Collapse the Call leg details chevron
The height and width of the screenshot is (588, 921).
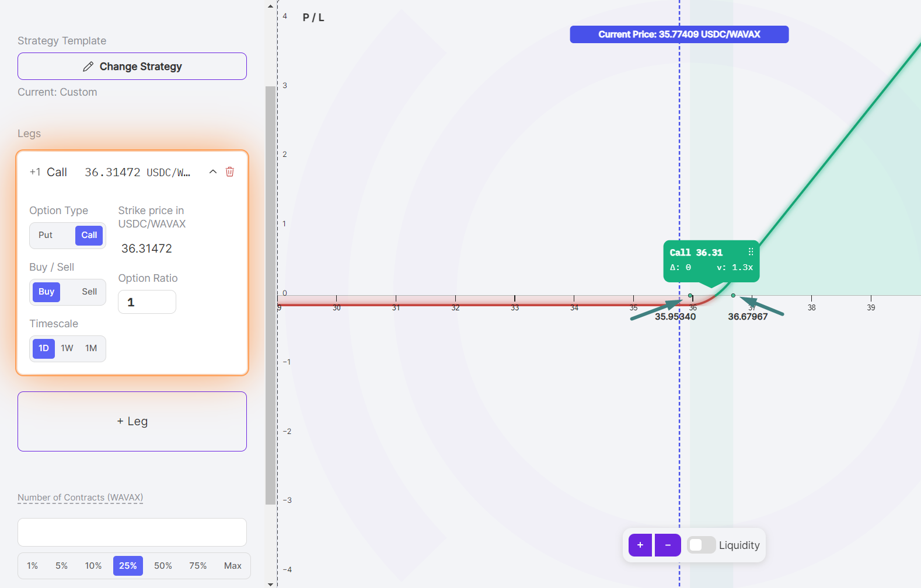pyautogui.click(x=213, y=171)
